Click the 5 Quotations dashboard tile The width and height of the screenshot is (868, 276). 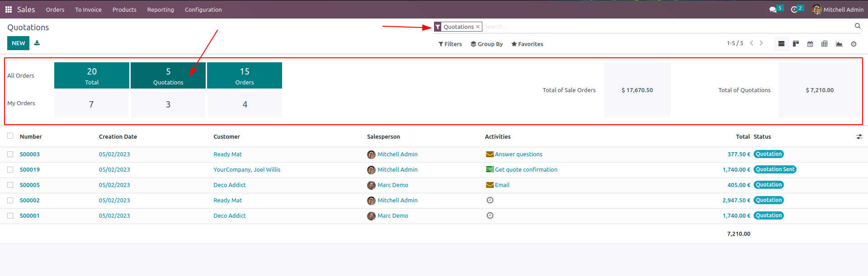coord(168,75)
